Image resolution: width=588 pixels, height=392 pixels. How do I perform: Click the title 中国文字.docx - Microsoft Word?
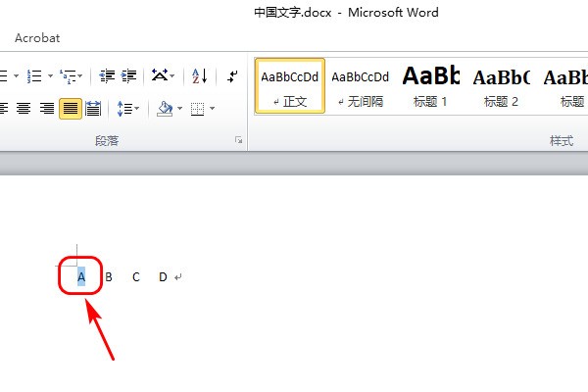pyautogui.click(x=346, y=13)
